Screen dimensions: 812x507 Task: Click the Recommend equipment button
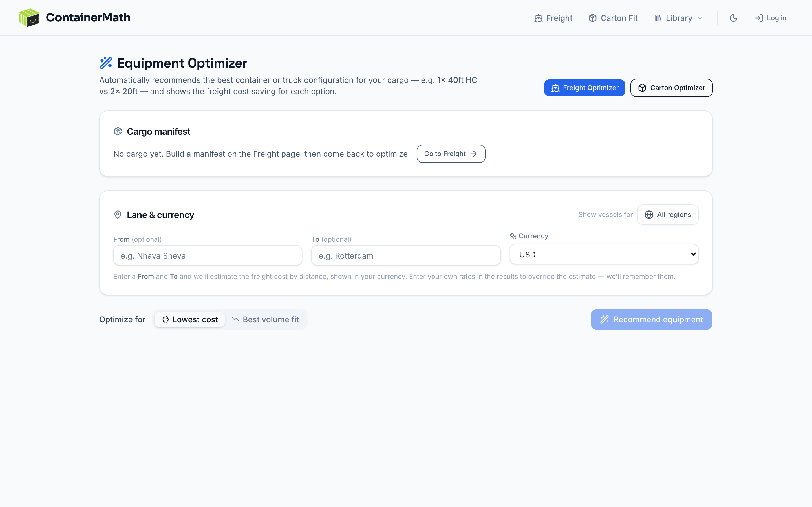tap(651, 319)
